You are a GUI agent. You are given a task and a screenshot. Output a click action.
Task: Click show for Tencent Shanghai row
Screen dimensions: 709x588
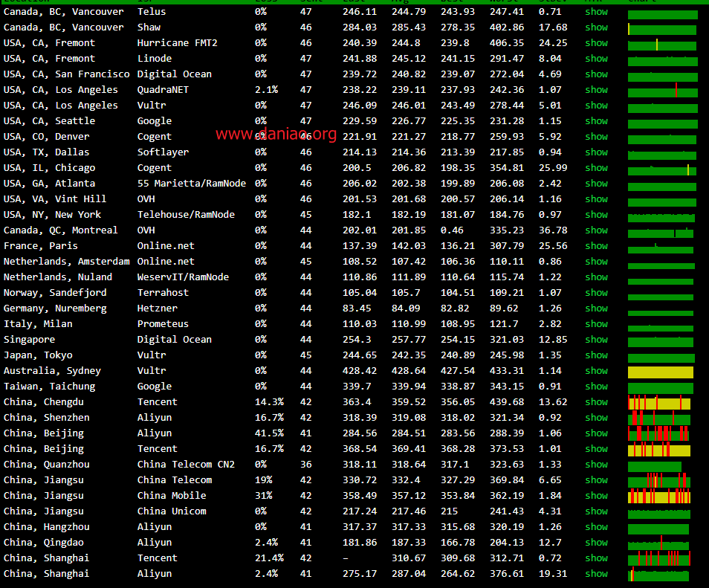(597, 558)
